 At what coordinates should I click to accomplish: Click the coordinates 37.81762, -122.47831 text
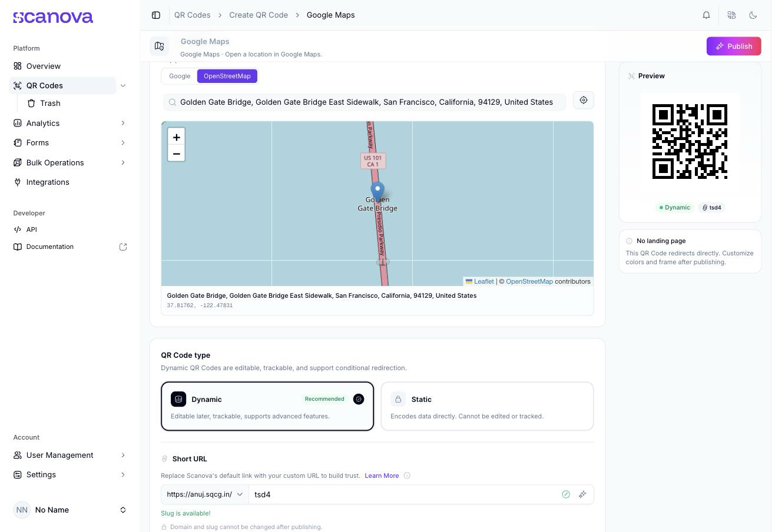pos(200,305)
